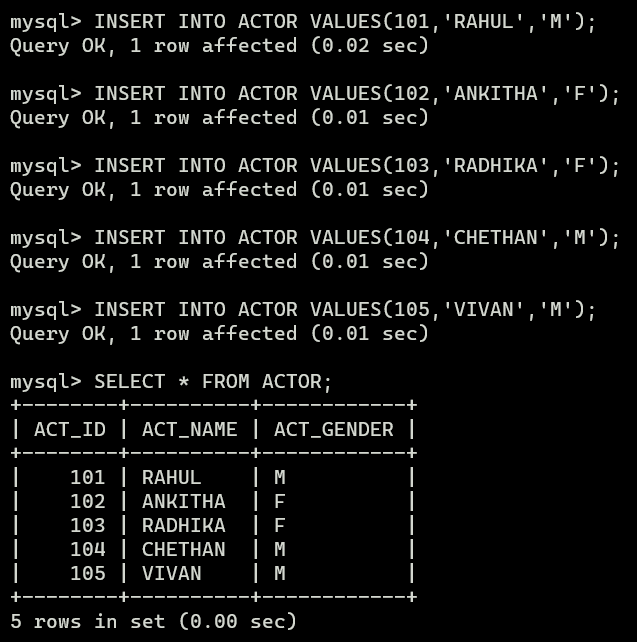Click the ACT_NAME column header
This screenshot has height=642, width=637.
190,430
